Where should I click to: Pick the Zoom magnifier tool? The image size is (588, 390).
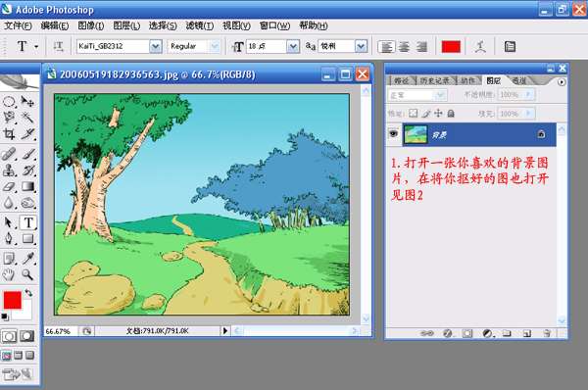pyautogui.click(x=27, y=275)
